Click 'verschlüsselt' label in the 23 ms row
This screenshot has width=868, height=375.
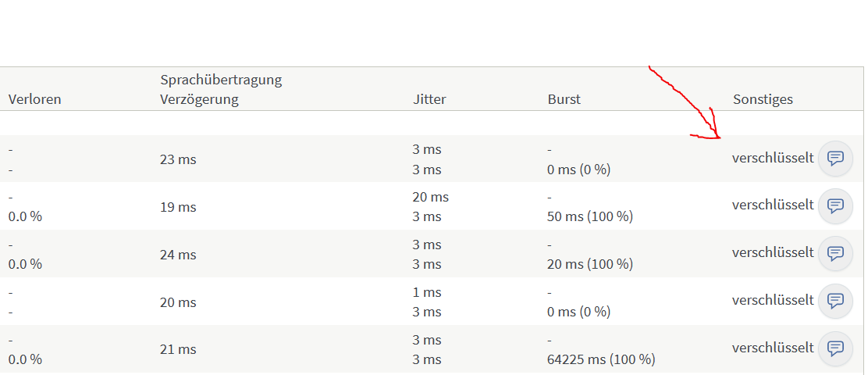coord(772,158)
